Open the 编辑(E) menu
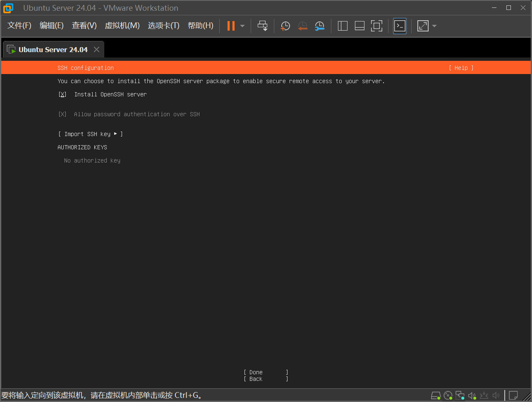 pyautogui.click(x=52, y=26)
